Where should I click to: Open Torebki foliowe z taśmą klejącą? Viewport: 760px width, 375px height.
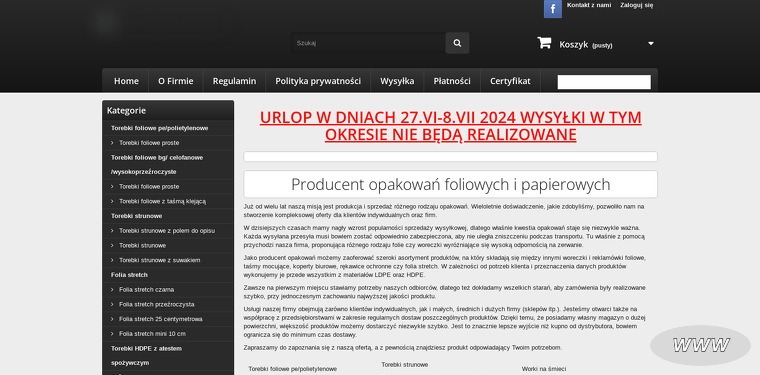point(162,201)
